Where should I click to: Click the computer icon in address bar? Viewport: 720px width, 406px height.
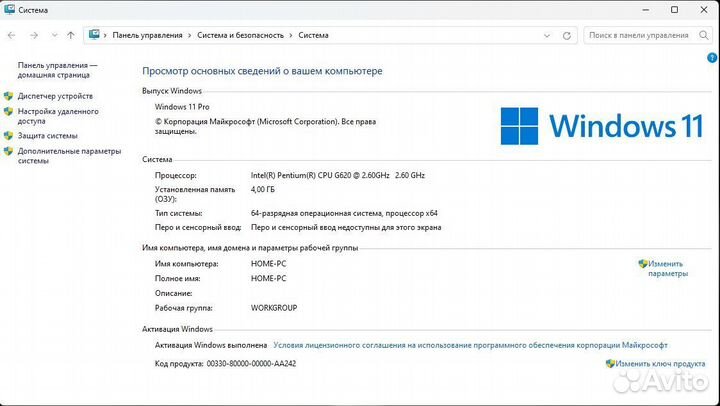coord(95,35)
